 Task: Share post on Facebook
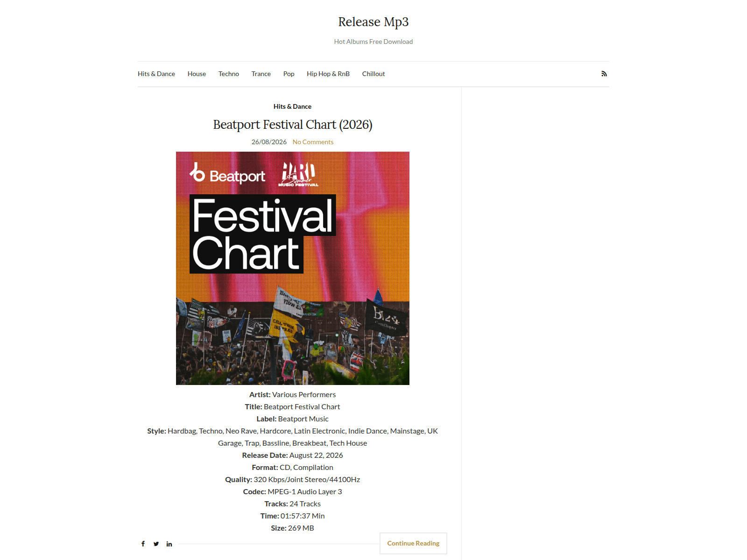pyautogui.click(x=143, y=544)
